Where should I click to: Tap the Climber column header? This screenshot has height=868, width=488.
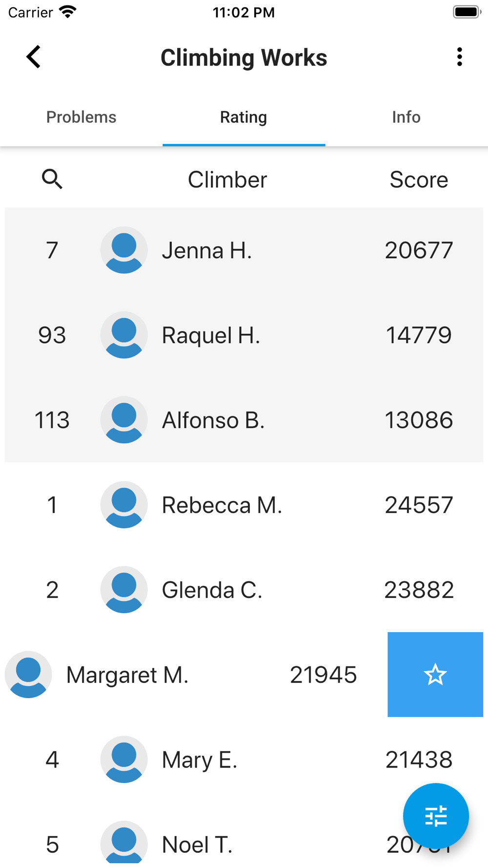(x=227, y=180)
